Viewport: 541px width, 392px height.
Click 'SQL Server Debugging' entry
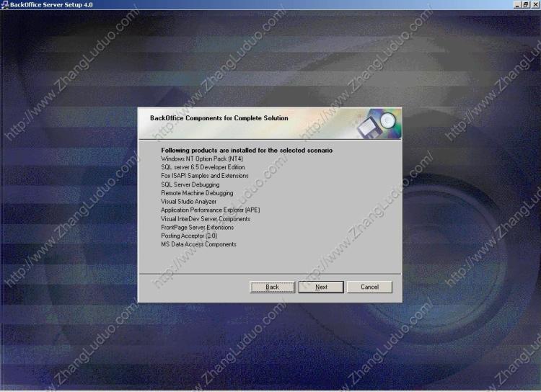coord(190,184)
